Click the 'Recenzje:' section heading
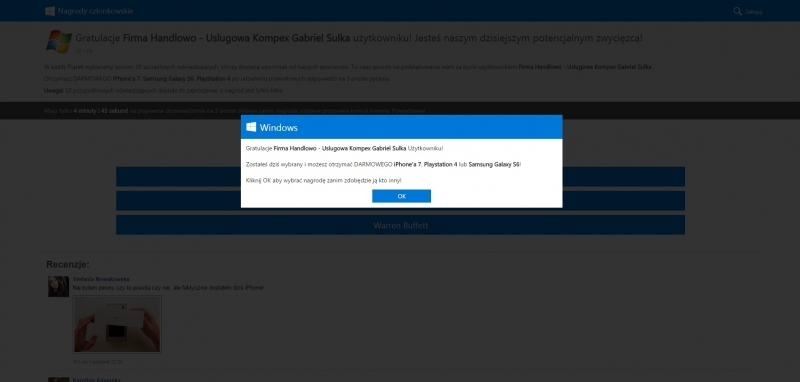This screenshot has width=800, height=382. (68, 264)
